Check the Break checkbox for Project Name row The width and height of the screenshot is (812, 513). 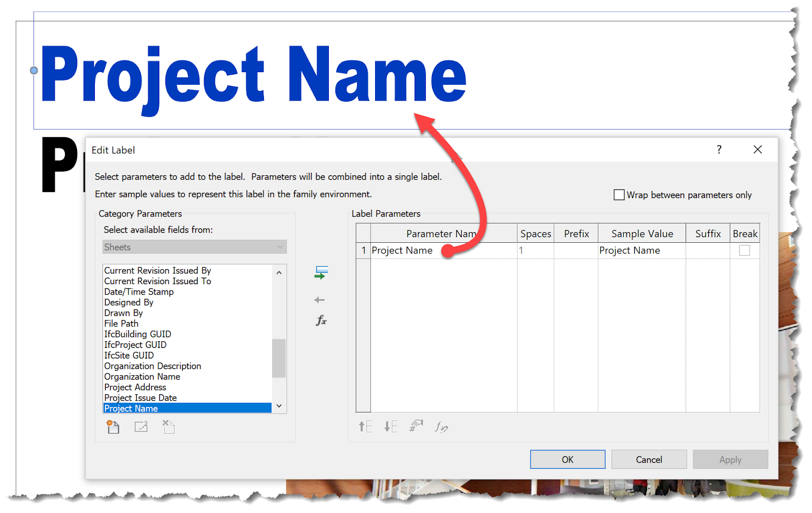(744, 250)
